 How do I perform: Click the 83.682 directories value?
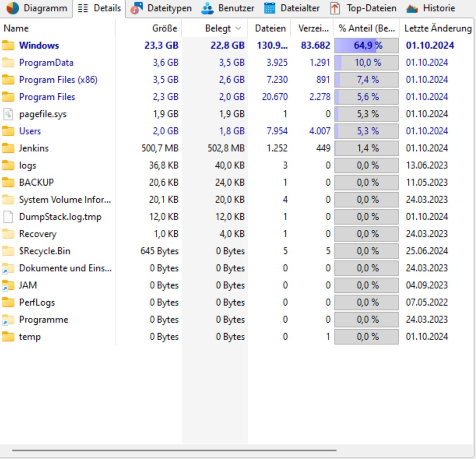(x=315, y=46)
